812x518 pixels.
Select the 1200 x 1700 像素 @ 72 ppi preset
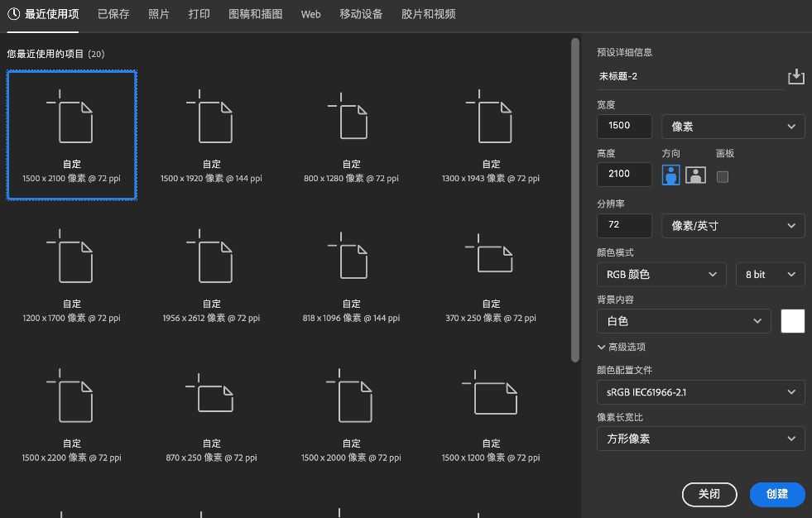71,275
